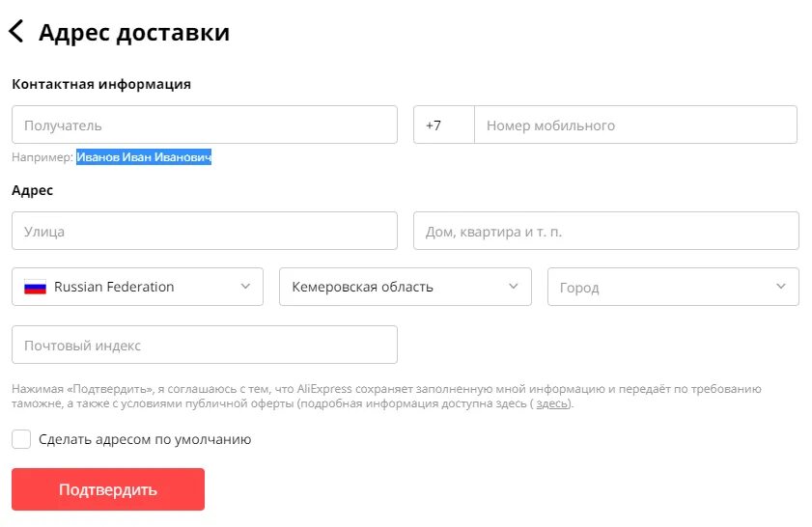Viewport: 812px width, 527px height.
Task: Select the +7 country code box
Action: tap(444, 125)
